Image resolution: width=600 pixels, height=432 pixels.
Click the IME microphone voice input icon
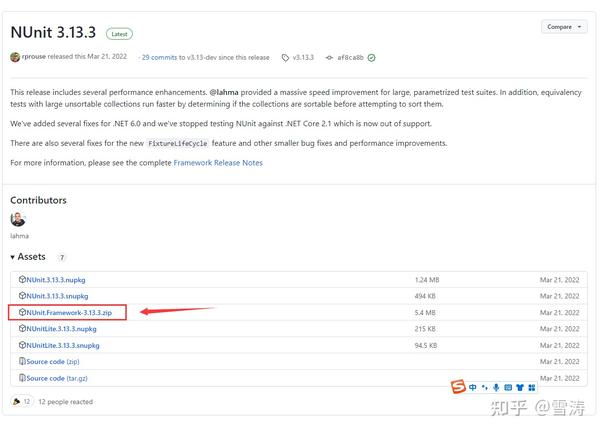coord(496,387)
